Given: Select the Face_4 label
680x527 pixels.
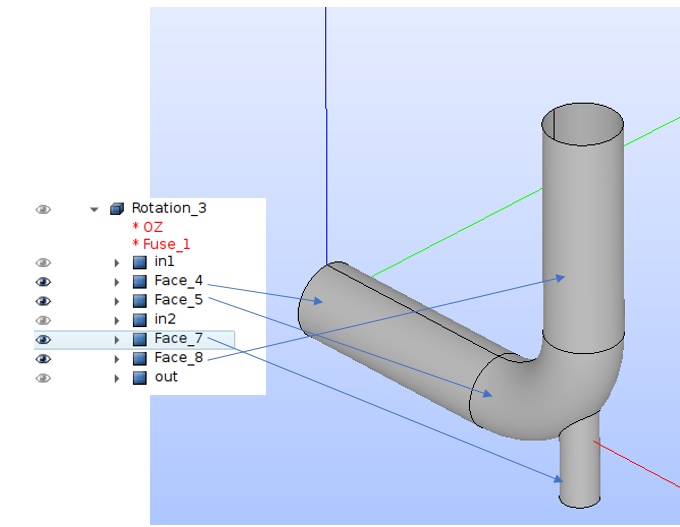Looking at the screenshot, I should point(179,281).
